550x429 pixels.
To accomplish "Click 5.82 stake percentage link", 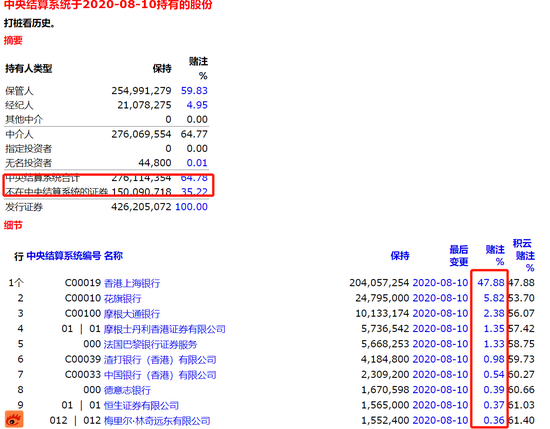I will coord(494,298).
